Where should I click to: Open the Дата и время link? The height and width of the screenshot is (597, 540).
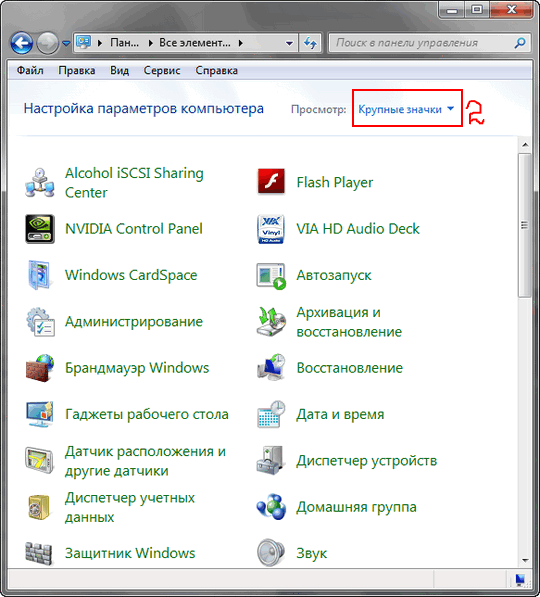pyautogui.click(x=340, y=414)
